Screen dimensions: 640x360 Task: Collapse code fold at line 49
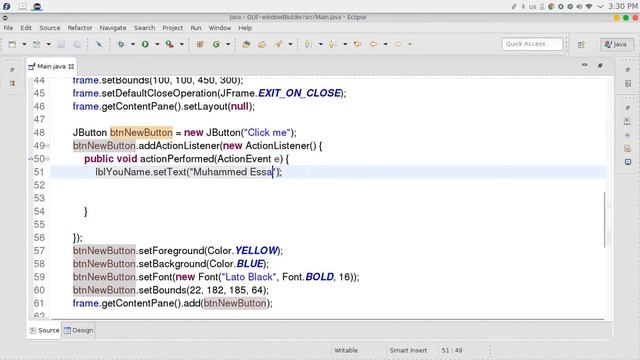point(48,146)
